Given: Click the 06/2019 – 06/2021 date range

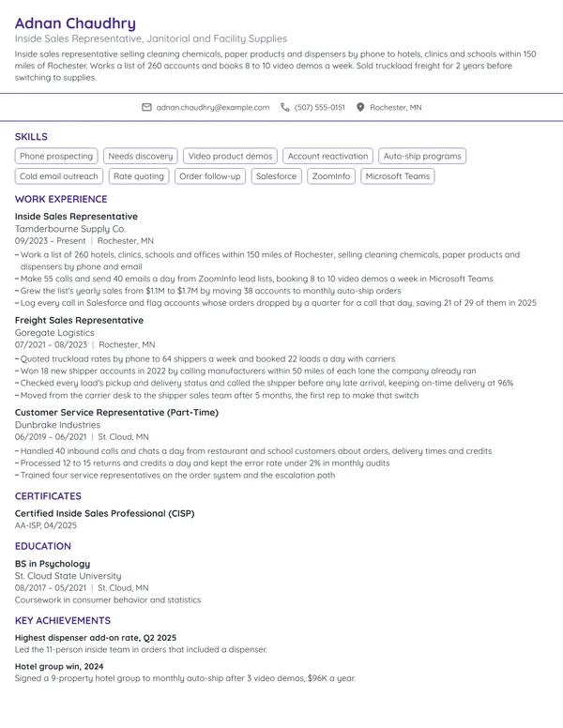Looking at the screenshot, I should 51,437.
